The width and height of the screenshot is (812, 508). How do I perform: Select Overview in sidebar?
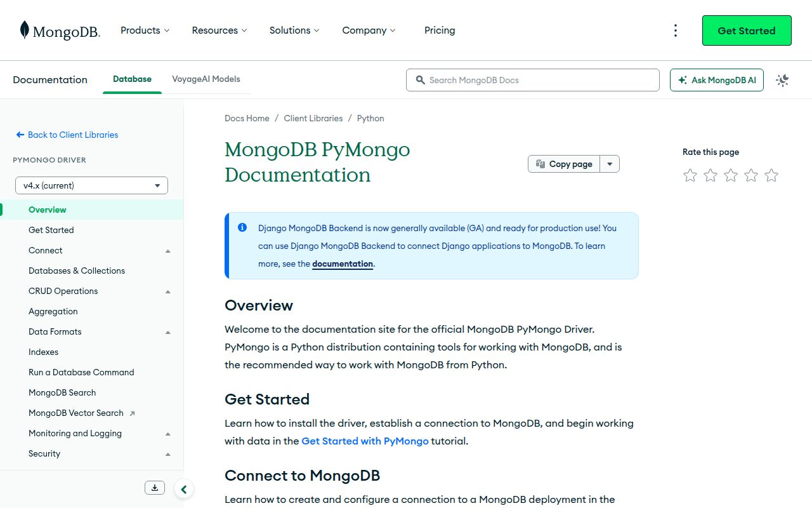(x=92, y=210)
